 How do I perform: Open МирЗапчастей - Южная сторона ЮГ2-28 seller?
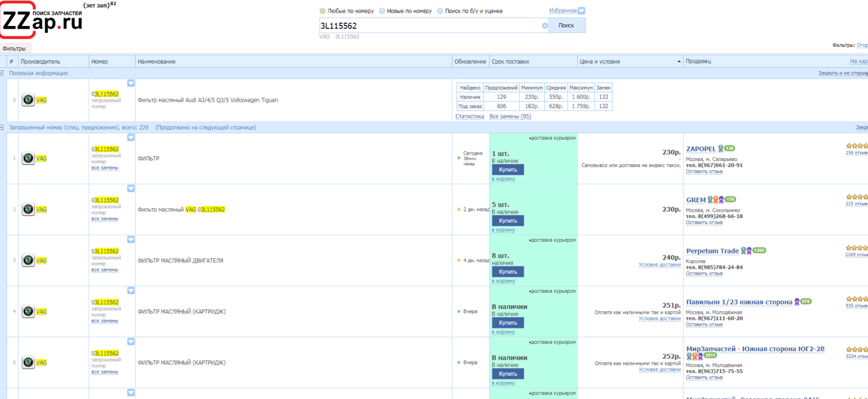[x=755, y=349]
